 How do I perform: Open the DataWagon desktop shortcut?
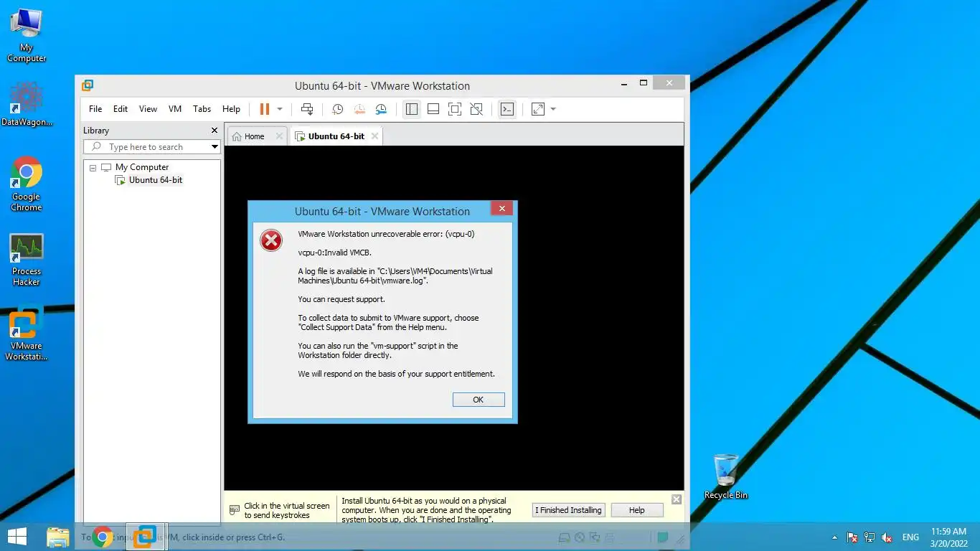[x=27, y=105]
